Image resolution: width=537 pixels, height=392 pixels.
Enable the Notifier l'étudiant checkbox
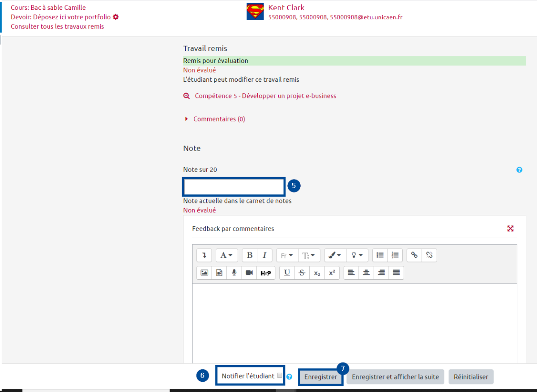pos(280,375)
